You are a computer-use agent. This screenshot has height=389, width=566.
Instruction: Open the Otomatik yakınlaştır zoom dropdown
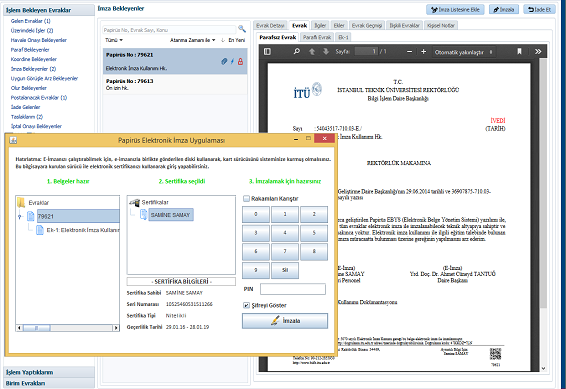[463, 52]
